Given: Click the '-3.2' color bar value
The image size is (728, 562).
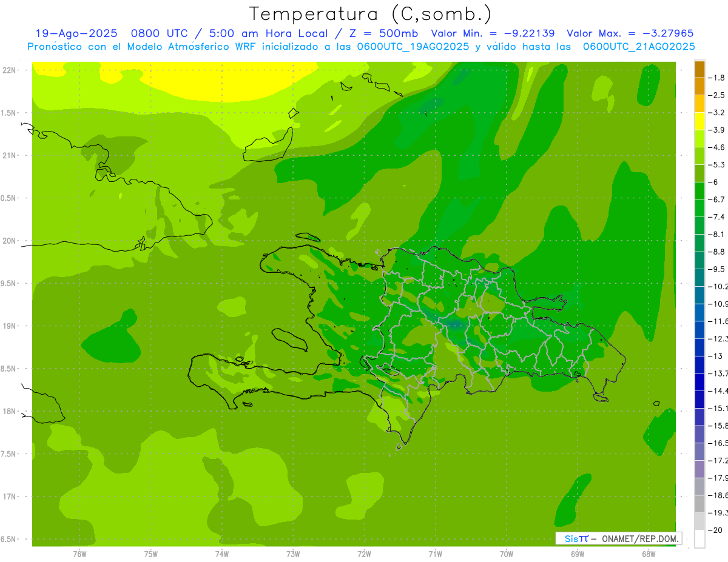Looking at the screenshot, I should click(716, 112).
